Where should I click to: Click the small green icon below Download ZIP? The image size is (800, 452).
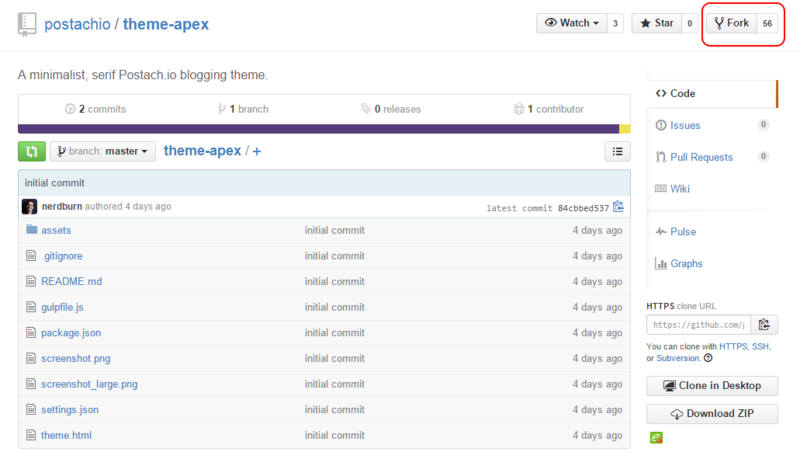click(x=656, y=438)
